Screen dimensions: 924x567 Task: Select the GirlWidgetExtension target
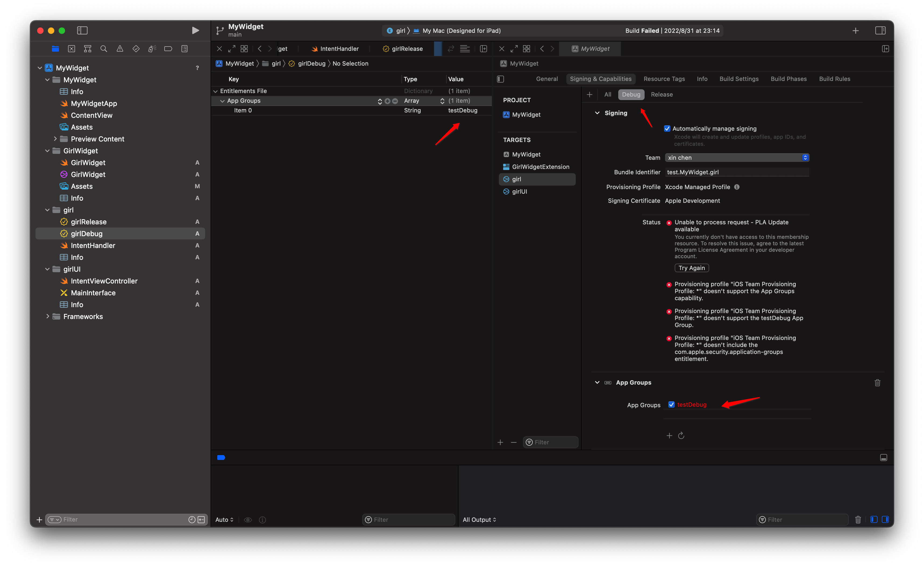[x=537, y=167]
